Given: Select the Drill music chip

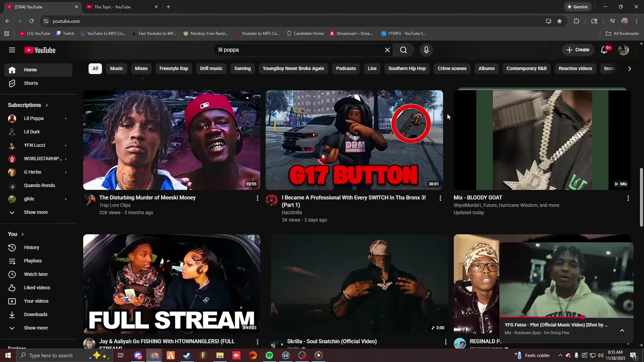Looking at the screenshot, I should [x=211, y=68].
